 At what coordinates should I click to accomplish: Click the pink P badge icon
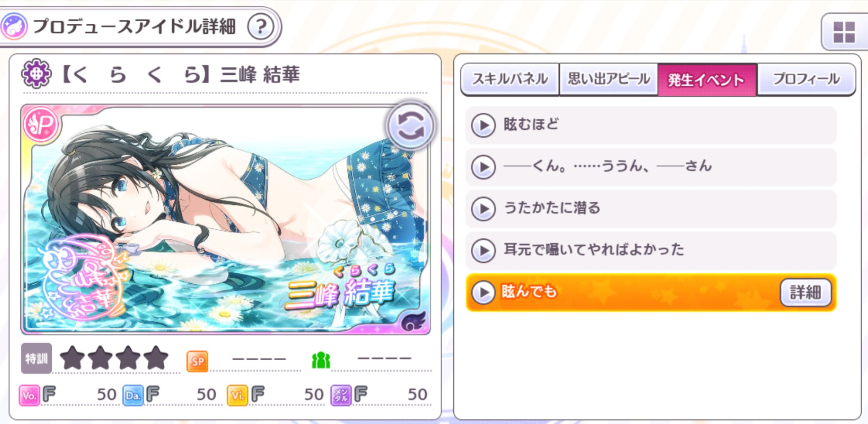[41, 125]
